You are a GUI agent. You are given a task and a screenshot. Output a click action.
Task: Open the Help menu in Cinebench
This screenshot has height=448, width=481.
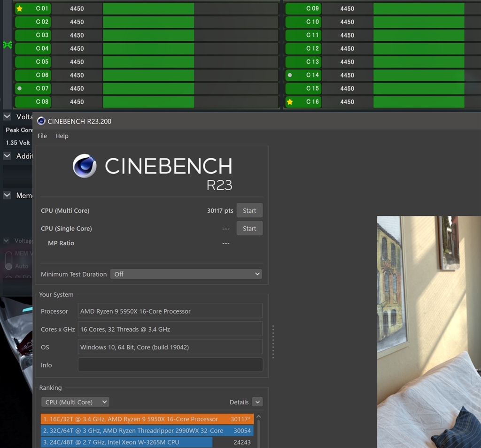[x=62, y=136]
